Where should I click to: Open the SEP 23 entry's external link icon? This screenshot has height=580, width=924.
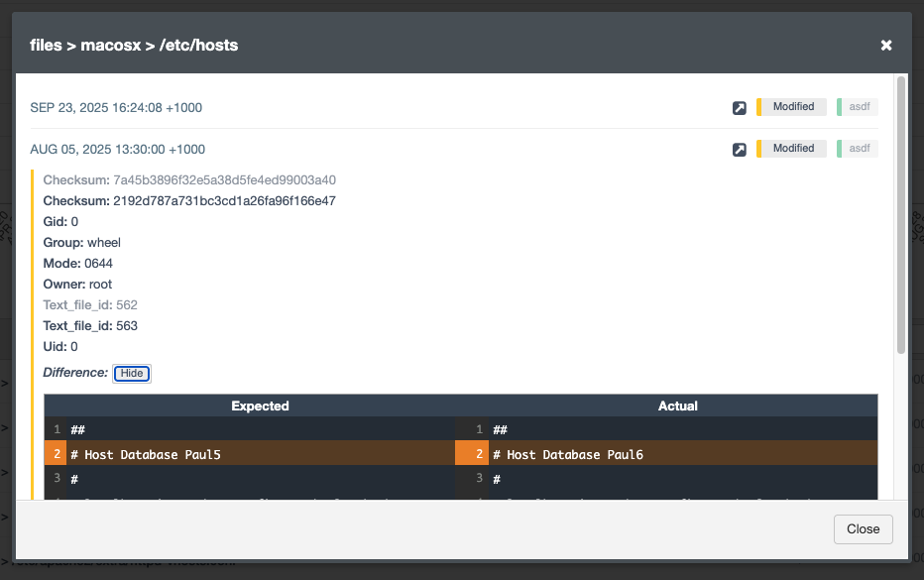739,108
